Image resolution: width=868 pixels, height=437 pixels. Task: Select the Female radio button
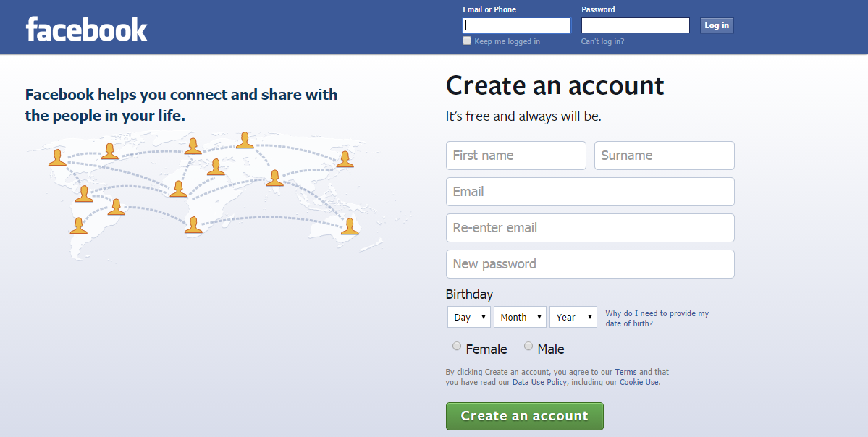(457, 347)
